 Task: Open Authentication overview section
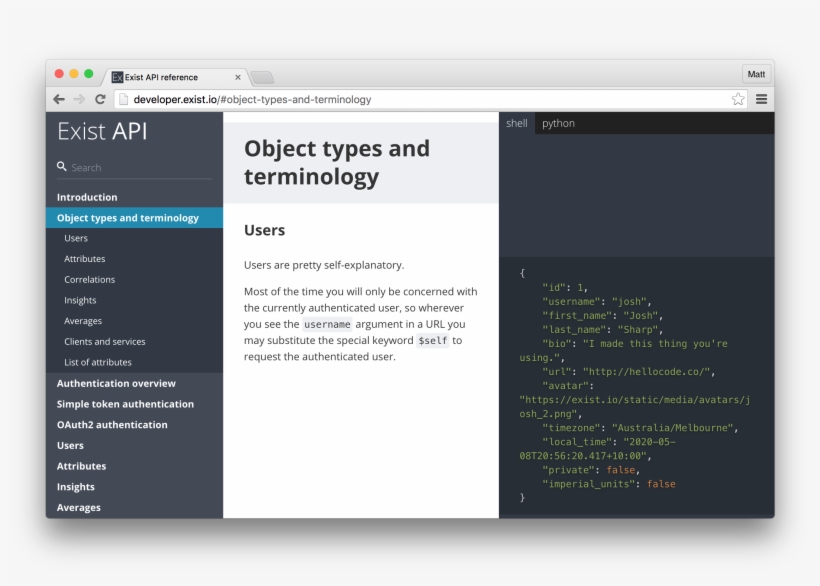tap(134, 383)
